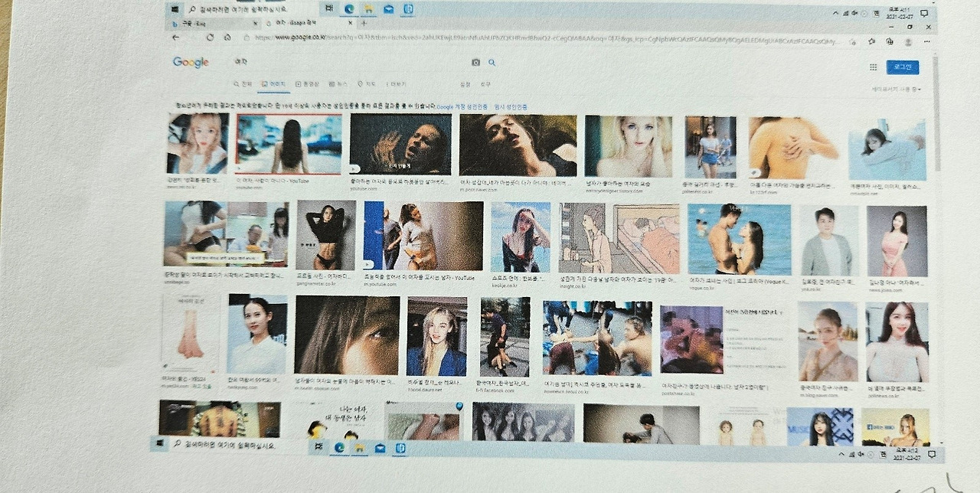Reload the page with the refresh icon
980x493 pixels.
[x=210, y=37]
